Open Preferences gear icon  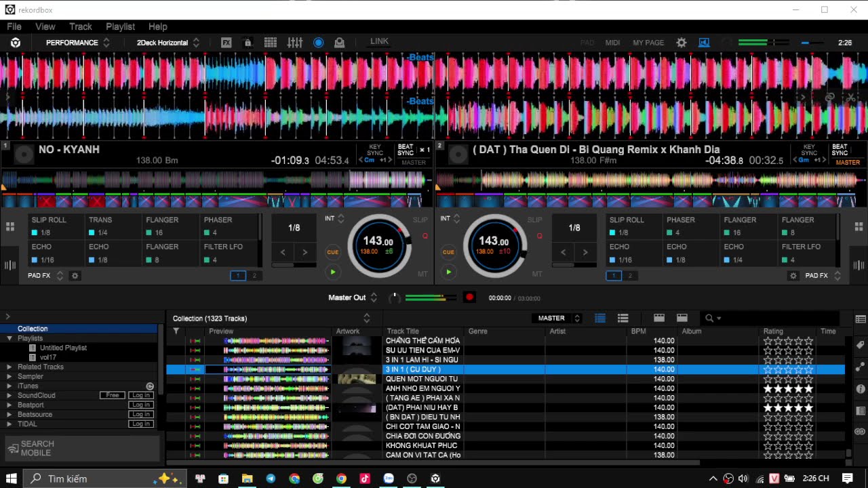point(682,43)
